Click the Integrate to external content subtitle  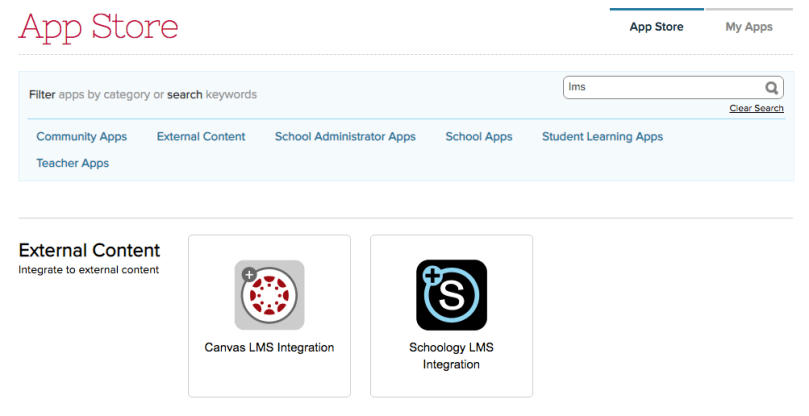89,269
